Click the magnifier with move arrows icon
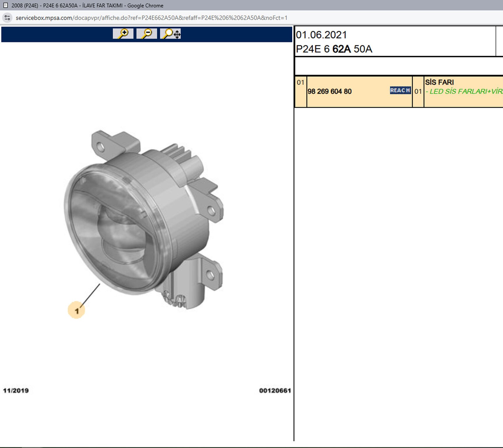The height and width of the screenshot is (448, 503). pos(170,34)
